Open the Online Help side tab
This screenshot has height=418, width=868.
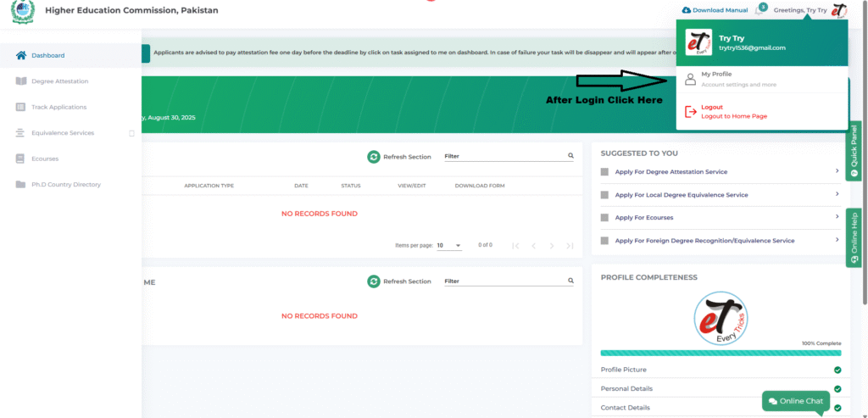[854, 237]
